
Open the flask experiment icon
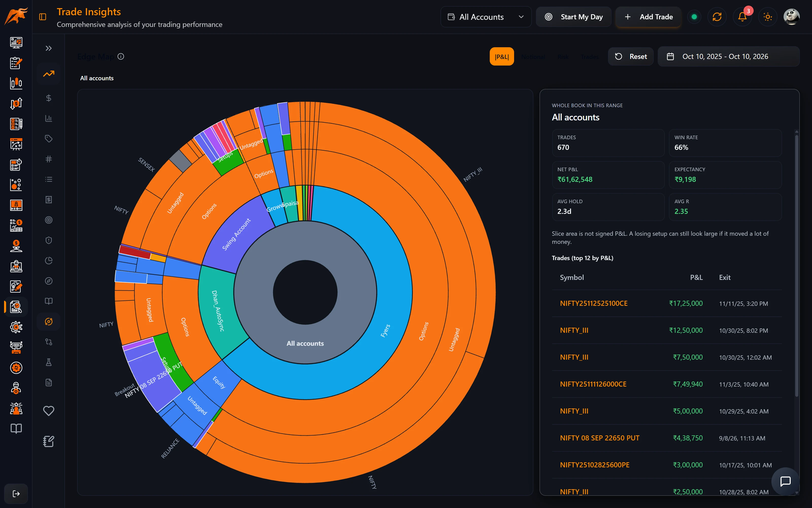click(49, 362)
